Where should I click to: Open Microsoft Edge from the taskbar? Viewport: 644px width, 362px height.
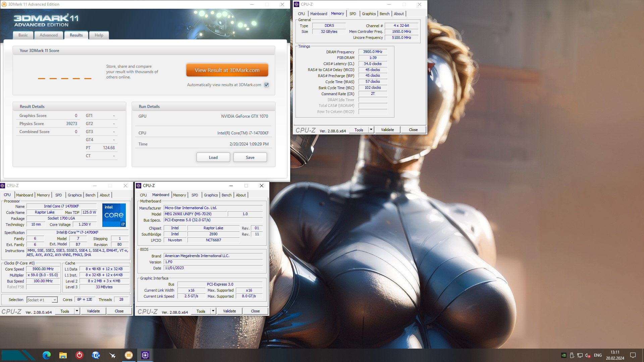pos(47,355)
